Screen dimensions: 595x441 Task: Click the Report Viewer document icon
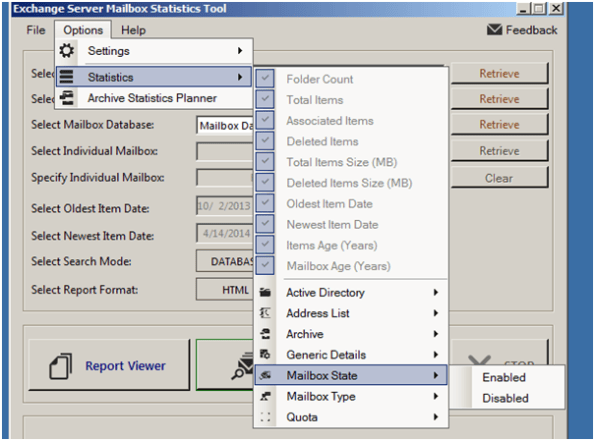pyautogui.click(x=61, y=366)
